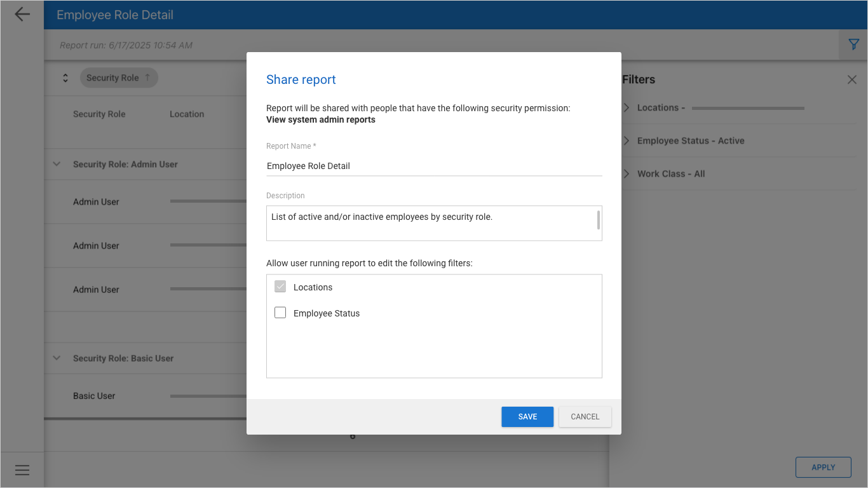Expand the Employee Status - Active filter
Screen dimensions: 868x488
coord(627,140)
